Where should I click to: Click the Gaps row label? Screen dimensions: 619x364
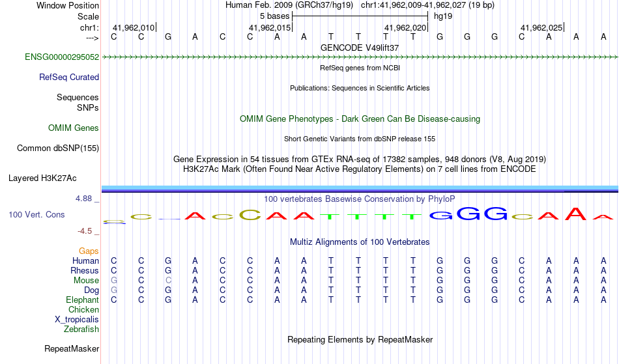[x=89, y=251]
